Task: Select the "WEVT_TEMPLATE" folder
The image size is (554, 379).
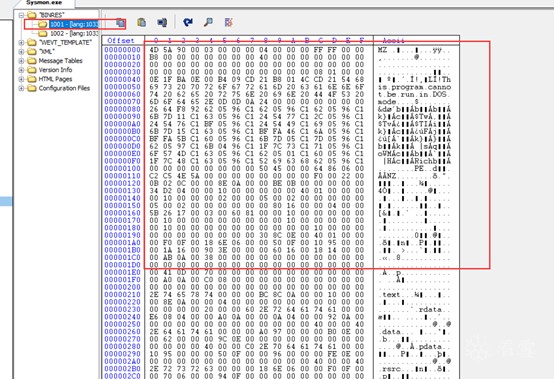Action: tap(65, 43)
